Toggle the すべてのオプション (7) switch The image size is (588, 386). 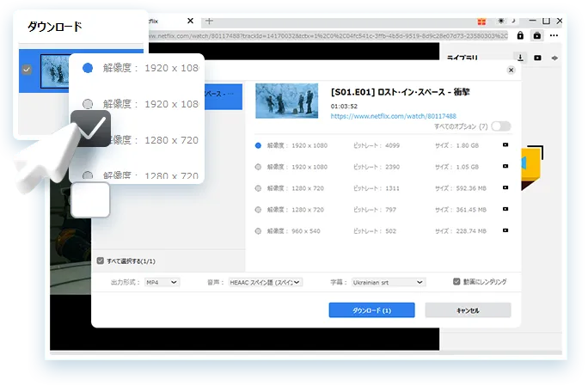501,126
